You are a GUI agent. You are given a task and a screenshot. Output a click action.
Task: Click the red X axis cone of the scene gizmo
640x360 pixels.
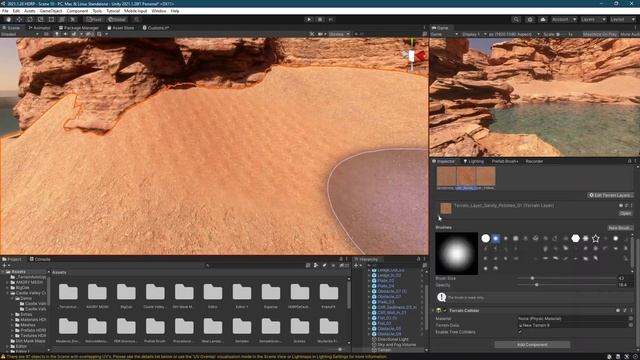click(421, 56)
